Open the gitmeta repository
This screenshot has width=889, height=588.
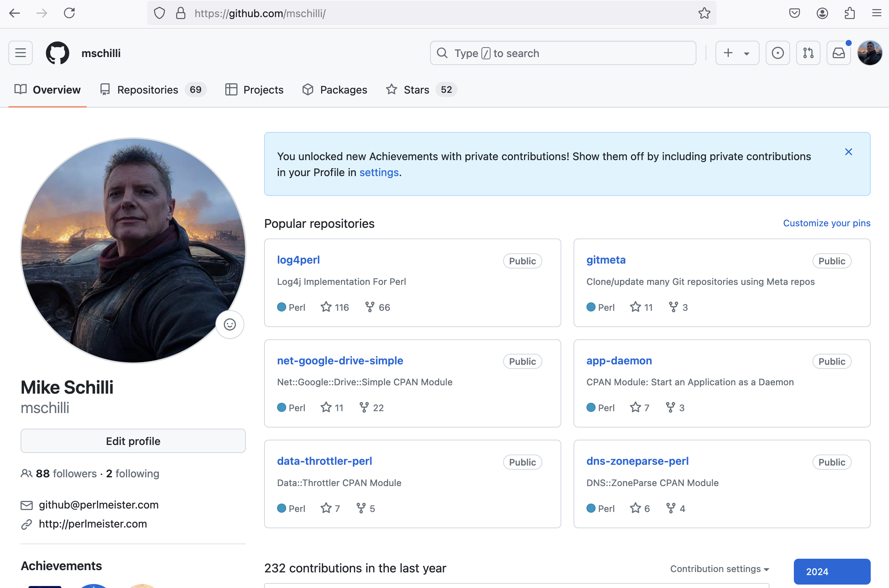(606, 260)
